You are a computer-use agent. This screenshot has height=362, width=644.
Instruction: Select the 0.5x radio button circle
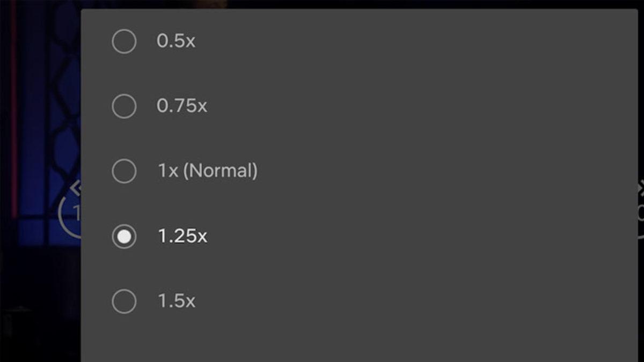[x=124, y=41]
